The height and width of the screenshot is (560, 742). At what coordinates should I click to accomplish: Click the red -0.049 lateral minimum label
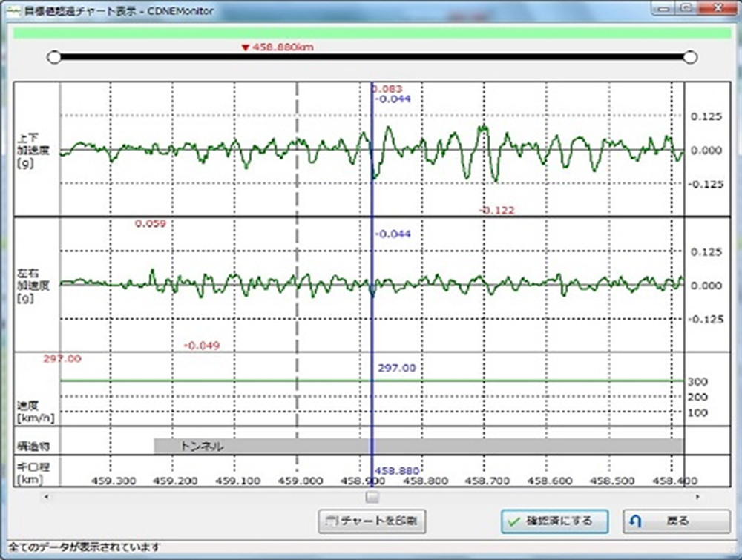click(202, 346)
